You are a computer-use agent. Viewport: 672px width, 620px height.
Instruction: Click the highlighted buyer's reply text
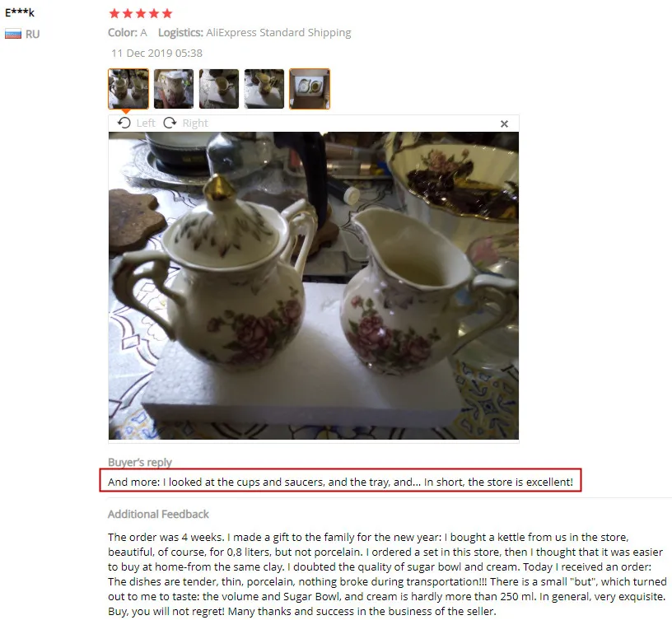click(340, 482)
